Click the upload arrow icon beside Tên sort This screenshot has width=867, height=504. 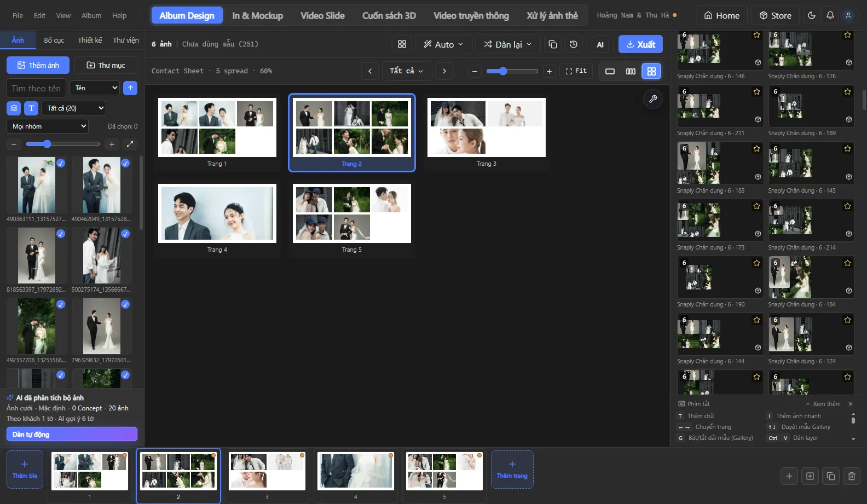(130, 88)
